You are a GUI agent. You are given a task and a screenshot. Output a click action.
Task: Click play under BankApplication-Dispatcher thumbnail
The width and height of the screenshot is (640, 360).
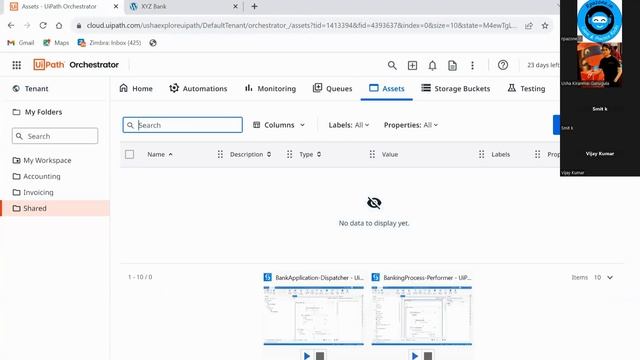(x=307, y=356)
